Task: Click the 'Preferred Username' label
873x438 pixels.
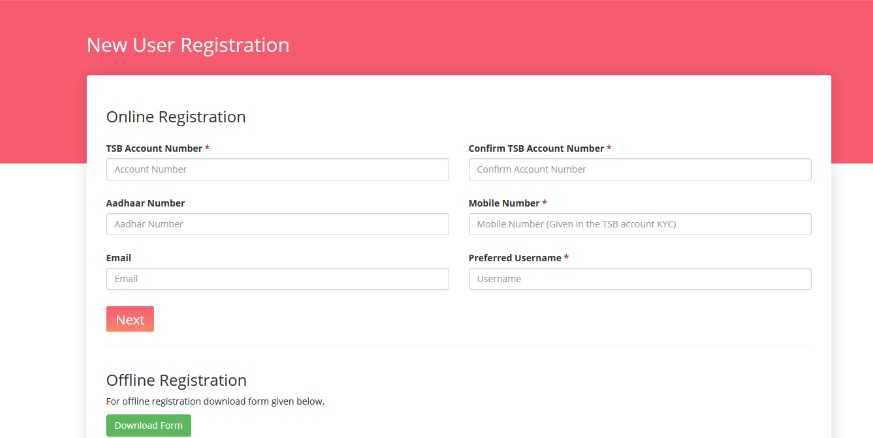Action: coord(515,258)
